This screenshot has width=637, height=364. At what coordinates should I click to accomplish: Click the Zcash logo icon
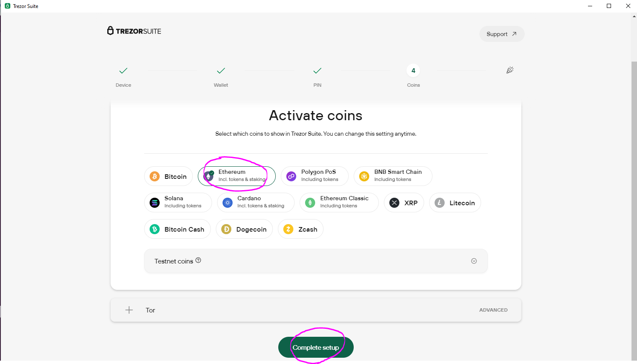pos(288,229)
